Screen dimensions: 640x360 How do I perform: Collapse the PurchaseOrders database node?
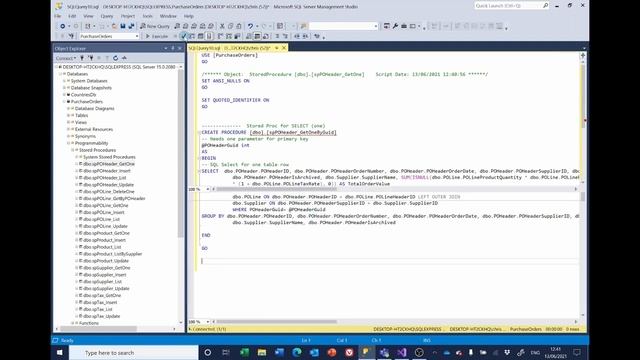(64, 102)
